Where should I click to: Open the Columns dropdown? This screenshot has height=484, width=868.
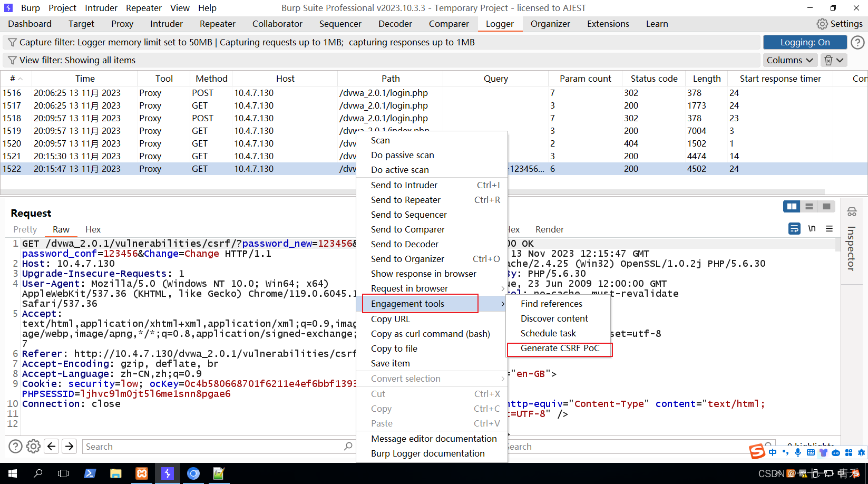tap(790, 60)
